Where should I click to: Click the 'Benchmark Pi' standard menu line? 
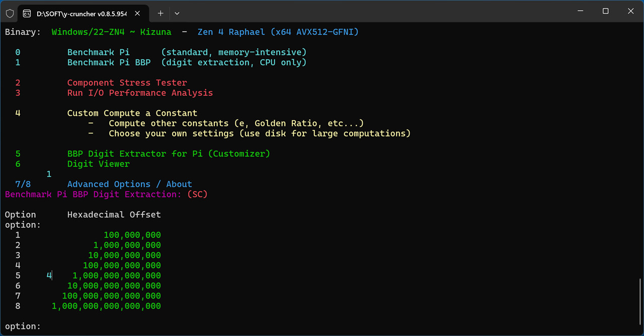pyautogui.click(x=187, y=52)
